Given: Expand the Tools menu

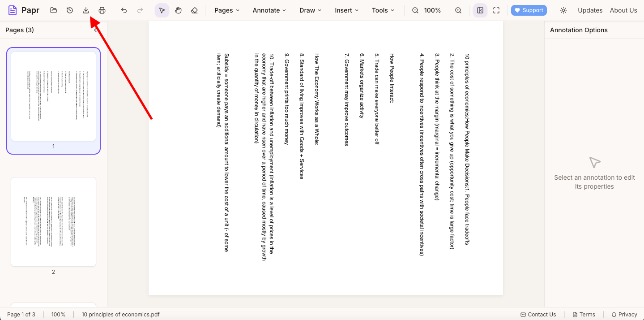Looking at the screenshot, I should tap(382, 10).
